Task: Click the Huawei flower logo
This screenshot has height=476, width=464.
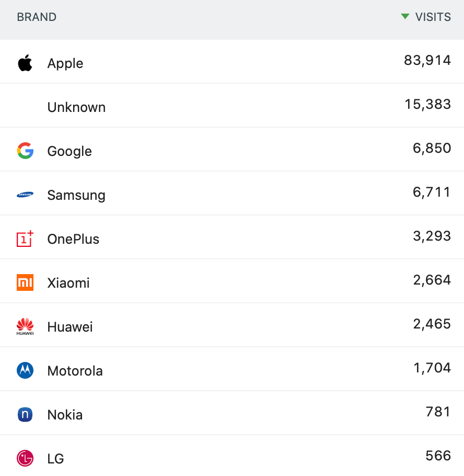Action: tap(25, 326)
